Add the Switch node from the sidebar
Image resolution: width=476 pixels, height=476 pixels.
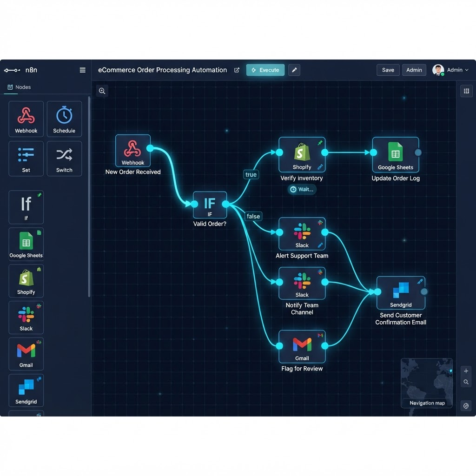(64, 159)
